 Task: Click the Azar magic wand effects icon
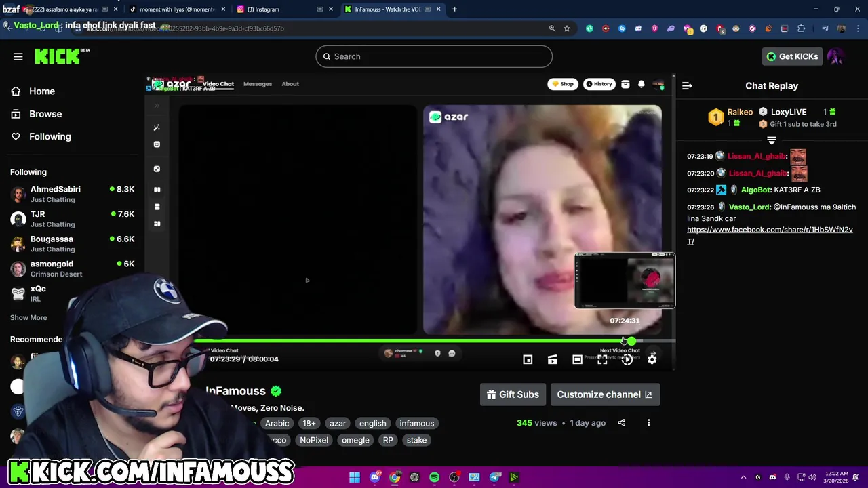(157, 127)
